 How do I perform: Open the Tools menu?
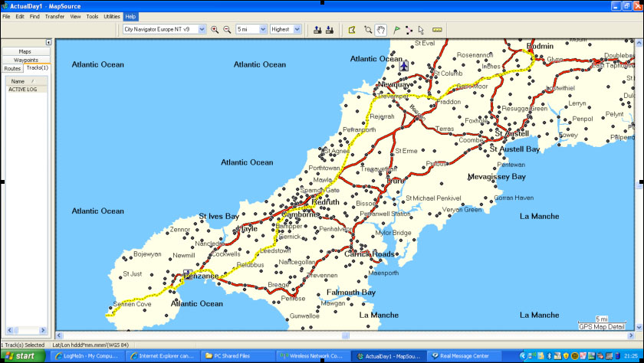tap(92, 16)
